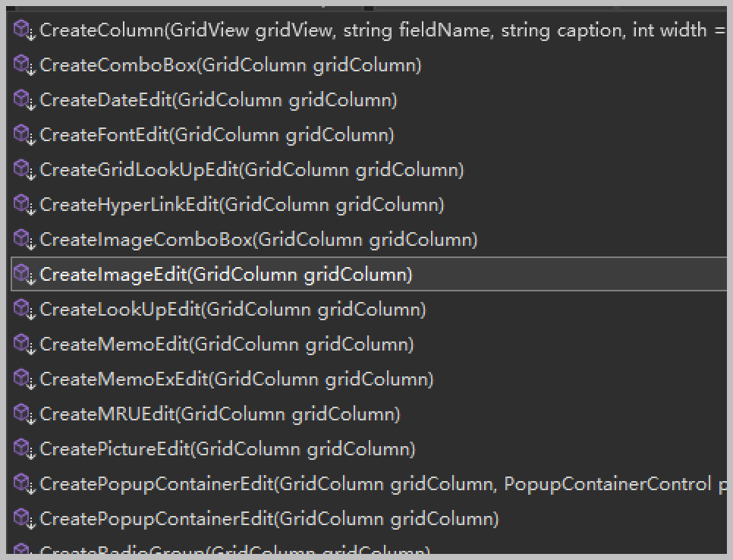Screen dimensions: 733x560
Task: Pick CreatePictureEdit in the list
Action: click(x=228, y=449)
